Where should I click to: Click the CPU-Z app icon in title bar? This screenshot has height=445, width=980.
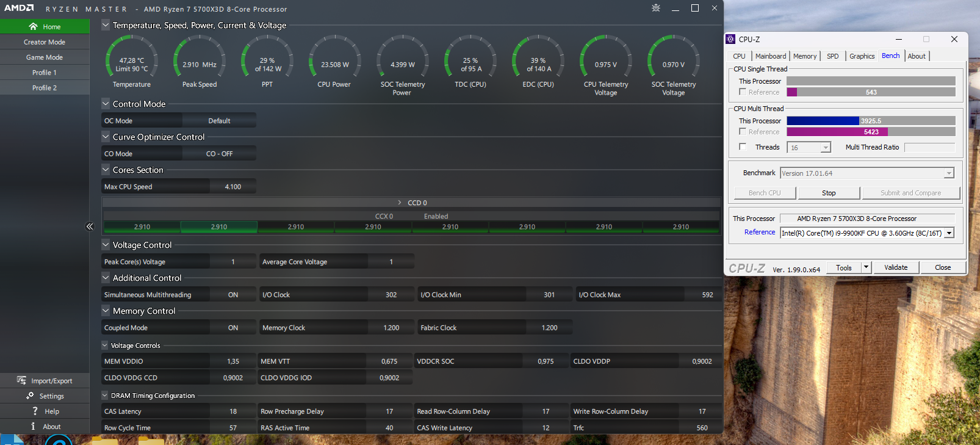[x=730, y=39]
